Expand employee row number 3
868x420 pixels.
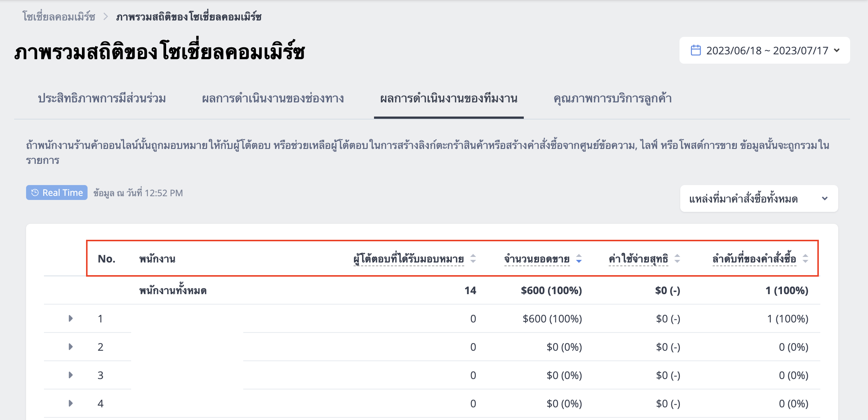click(70, 375)
